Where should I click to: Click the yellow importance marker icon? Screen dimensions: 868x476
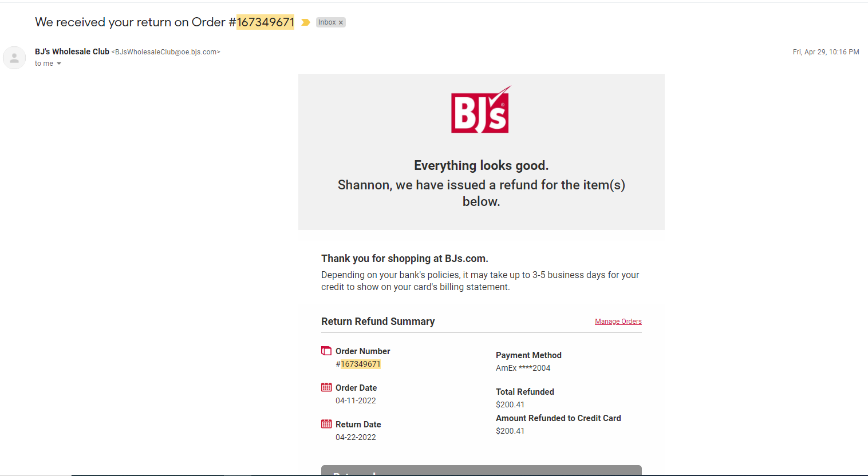point(306,22)
